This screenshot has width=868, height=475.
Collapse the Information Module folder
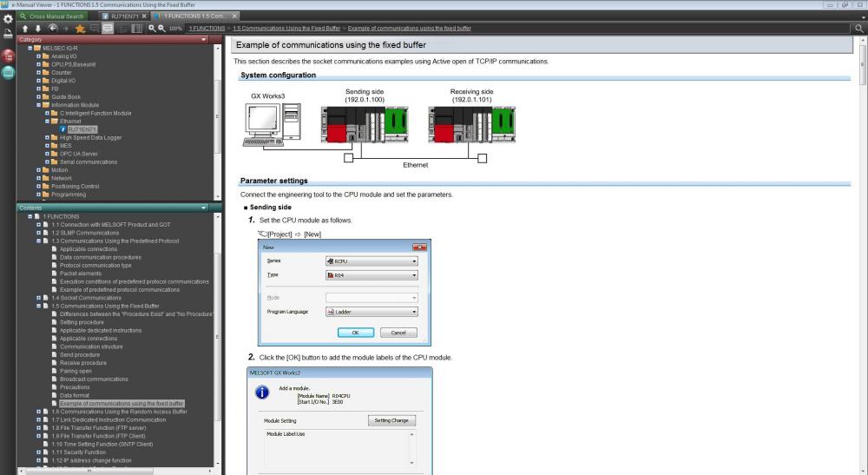click(x=39, y=105)
